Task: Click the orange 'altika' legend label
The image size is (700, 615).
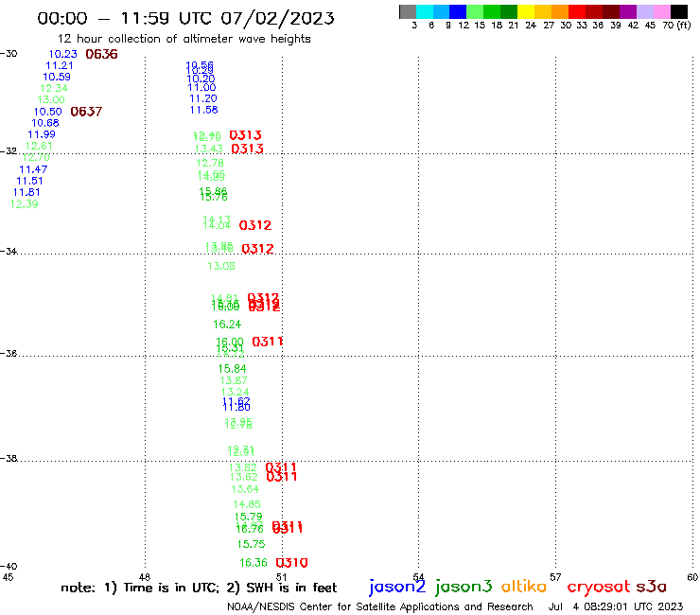Action: [524, 587]
